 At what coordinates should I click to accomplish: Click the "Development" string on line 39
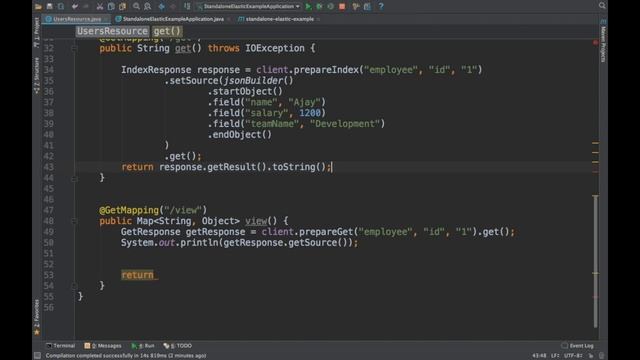point(345,124)
